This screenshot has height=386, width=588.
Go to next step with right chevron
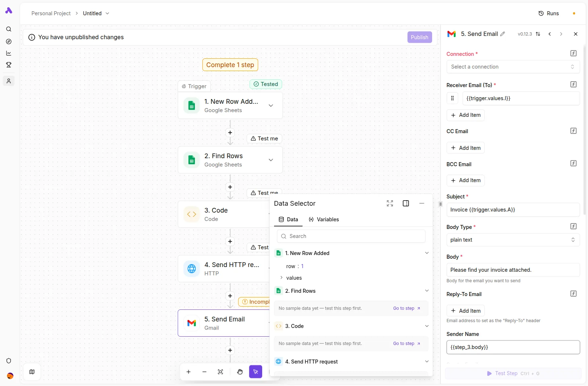click(x=561, y=34)
